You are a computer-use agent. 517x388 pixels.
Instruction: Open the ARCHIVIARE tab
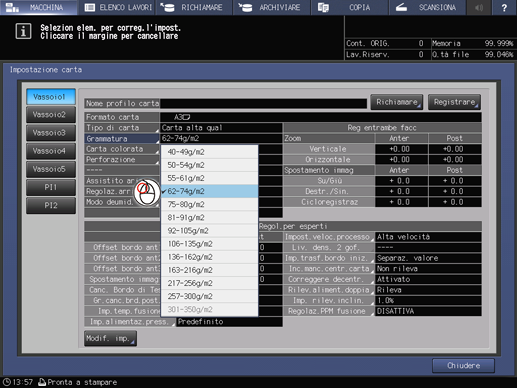271,7
